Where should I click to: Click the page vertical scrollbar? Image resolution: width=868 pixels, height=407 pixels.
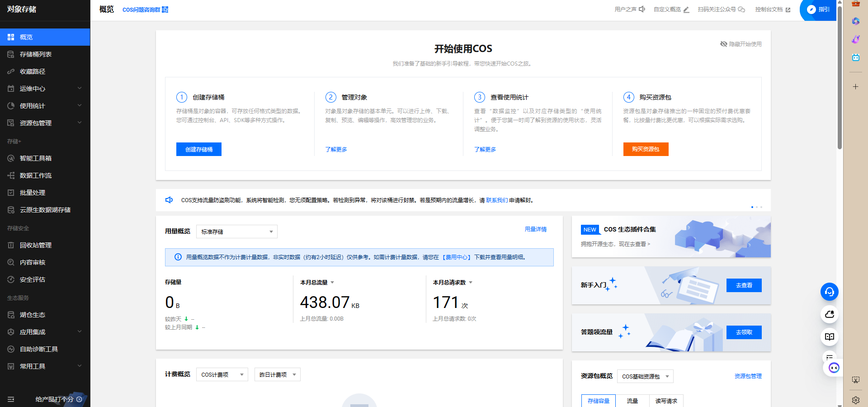pos(840,77)
